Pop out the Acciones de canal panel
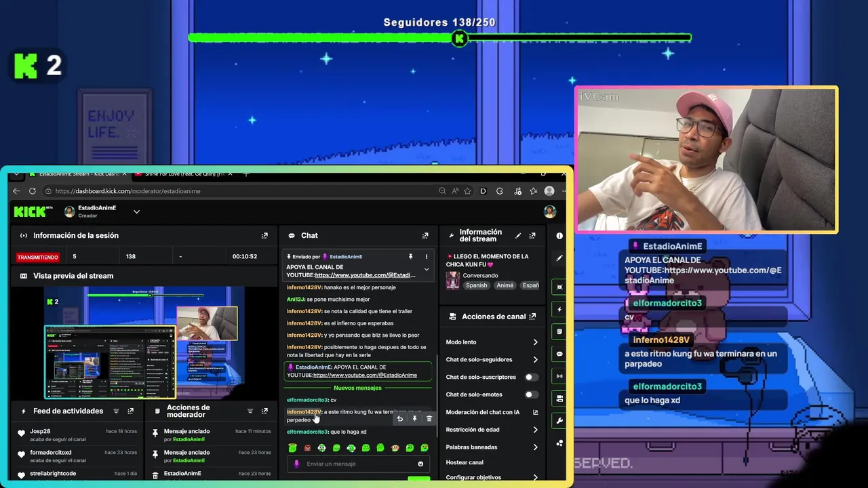Image resolution: width=868 pixels, height=488 pixels. pos(532,317)
